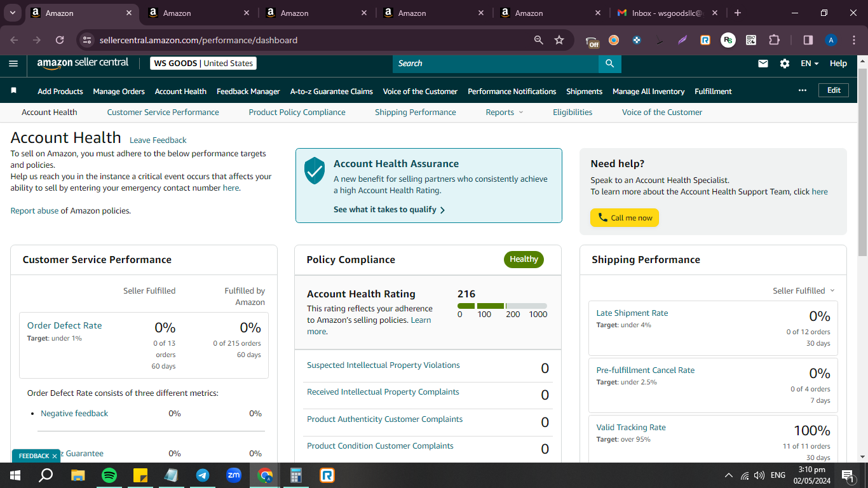
Task: Go to Feedback Manager in top nav
Action: tap(248, 91)
